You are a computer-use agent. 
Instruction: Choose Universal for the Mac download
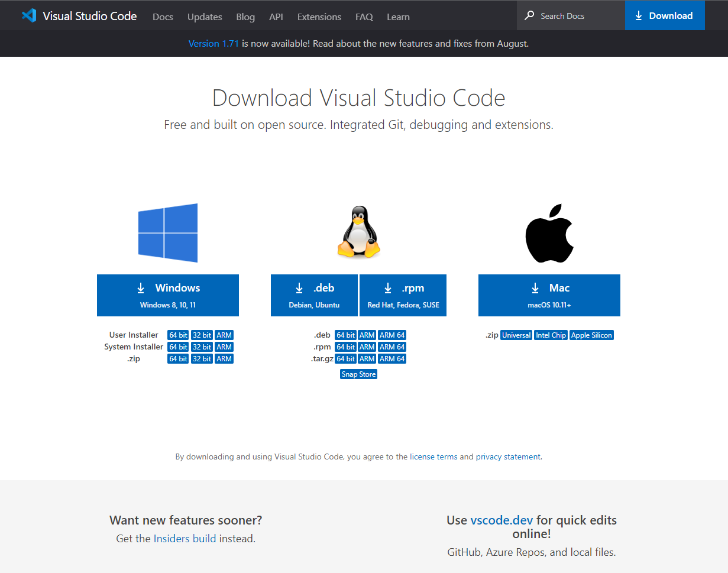pos(516,335)
